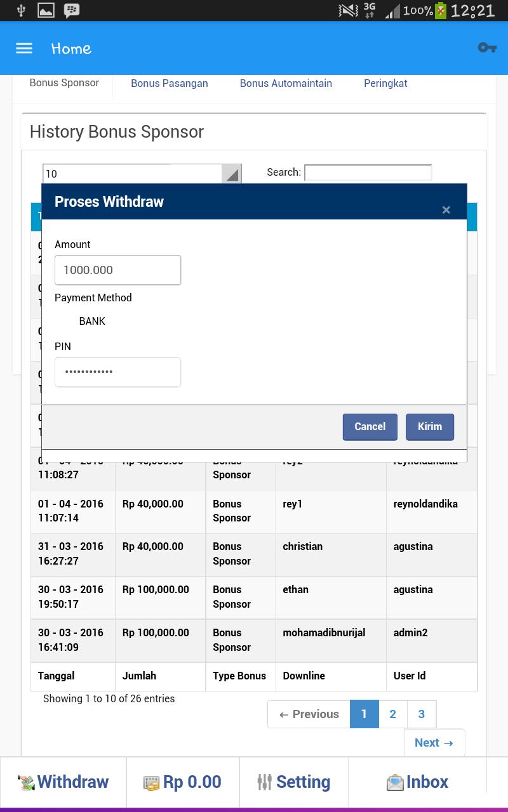Open the hamburger navigation menu
This screenshot has width=508, height=812.
[x=24, y=48]
